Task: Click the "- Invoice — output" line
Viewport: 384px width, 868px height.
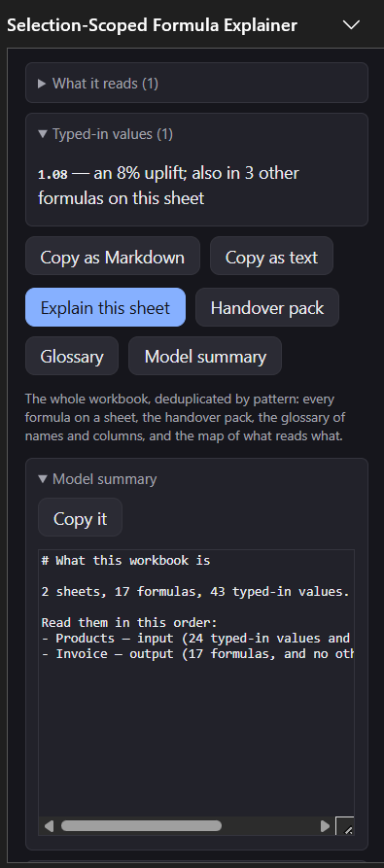Action: point(197,653)
